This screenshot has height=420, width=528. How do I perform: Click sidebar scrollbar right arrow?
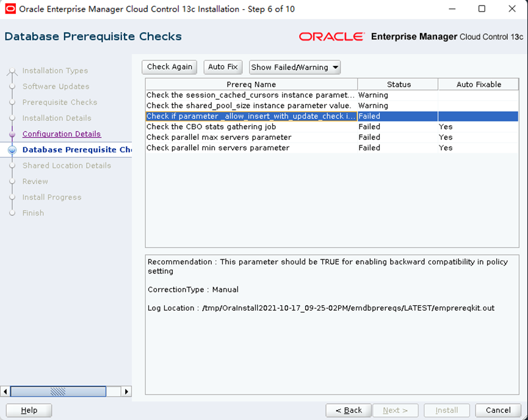pos(126,391)
